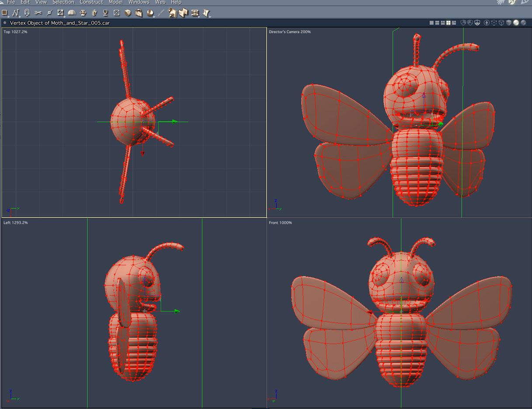532x409 pixels.
Task: Choose the polyline drawing tool
Action: (x=15, y=13)
